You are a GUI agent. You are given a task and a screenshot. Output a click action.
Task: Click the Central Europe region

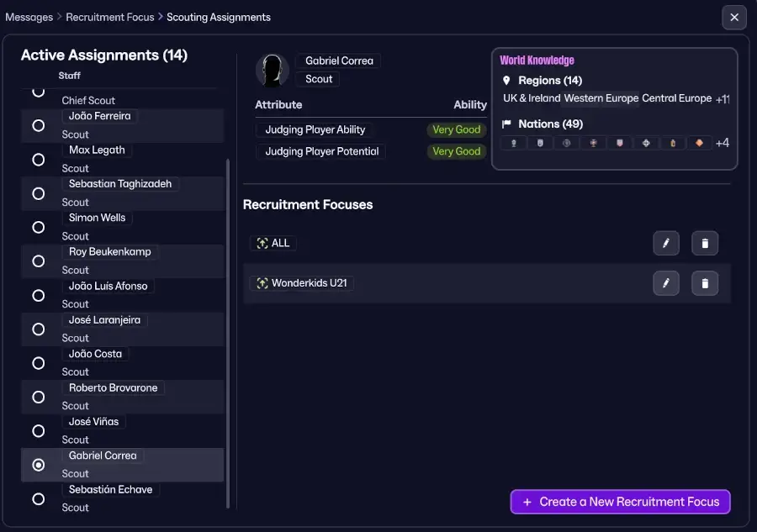coord(676,98)
